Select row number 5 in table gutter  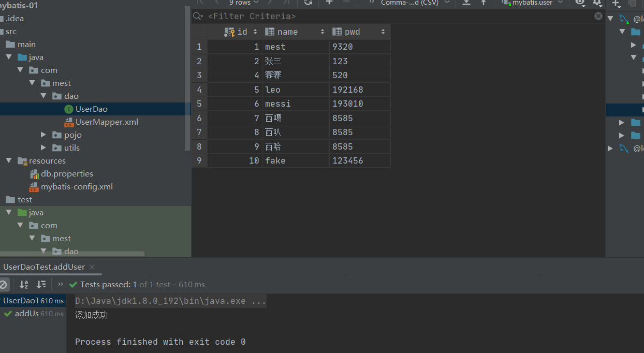[199, 104]
